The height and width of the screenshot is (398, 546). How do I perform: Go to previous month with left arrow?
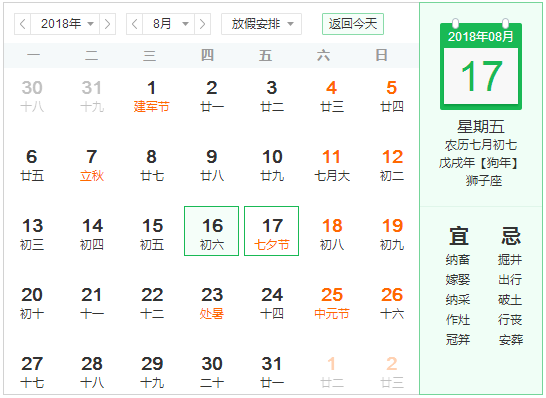tap(134, 24)
